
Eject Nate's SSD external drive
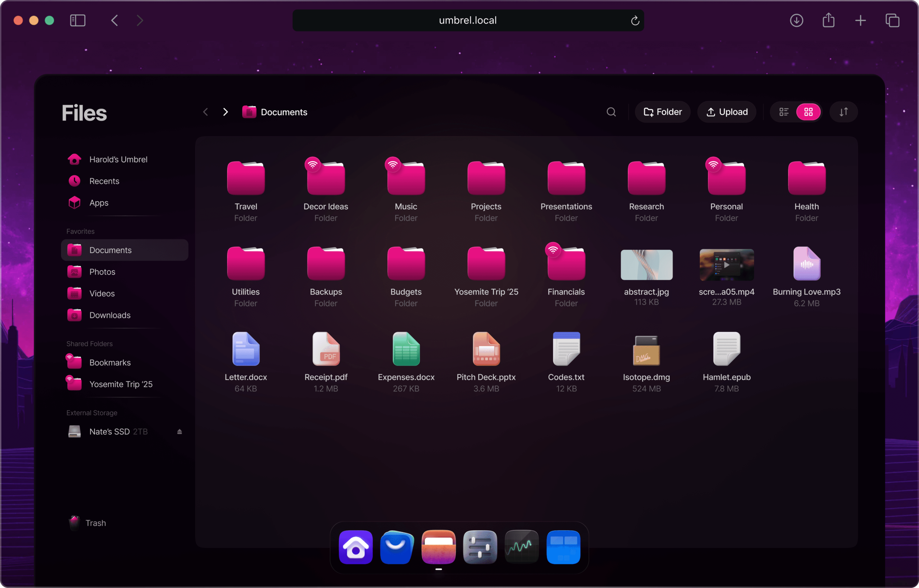tap(179, 432)
